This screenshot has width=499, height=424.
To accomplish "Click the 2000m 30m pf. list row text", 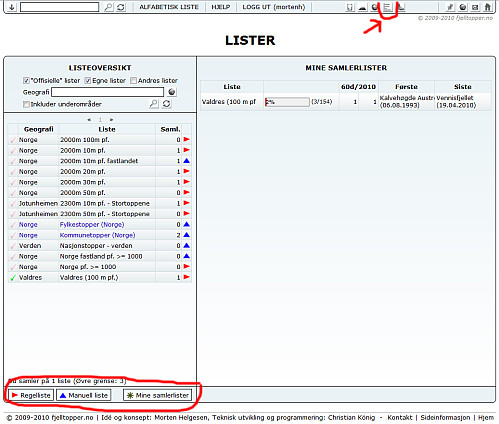I will (x=82, y=182).
